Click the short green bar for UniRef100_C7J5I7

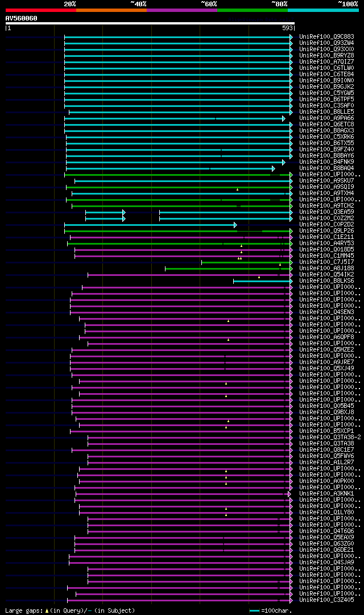[x=247, y=263]
